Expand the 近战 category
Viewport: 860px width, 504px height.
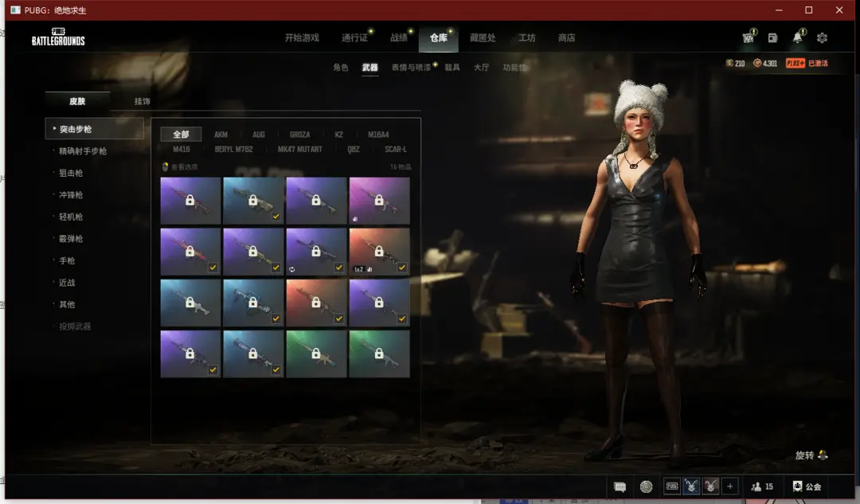coord(67,283)
